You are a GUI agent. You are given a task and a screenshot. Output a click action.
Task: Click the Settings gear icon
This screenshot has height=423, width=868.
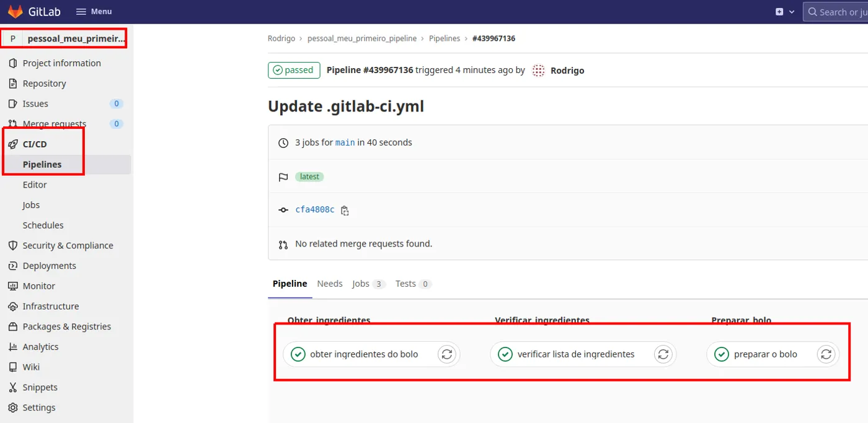click(12, 408)
